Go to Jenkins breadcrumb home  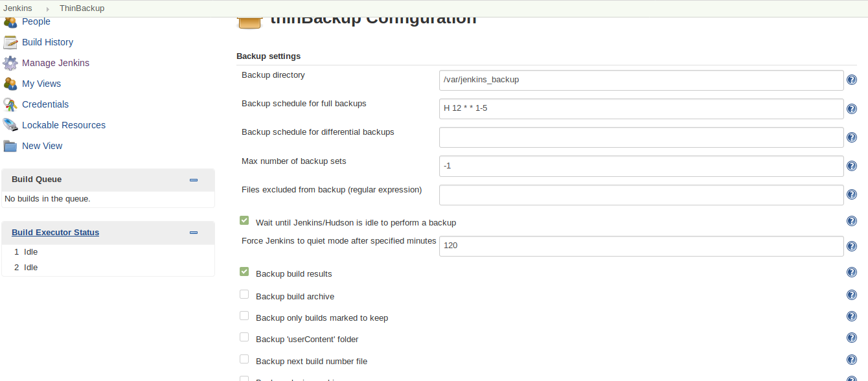17,8
